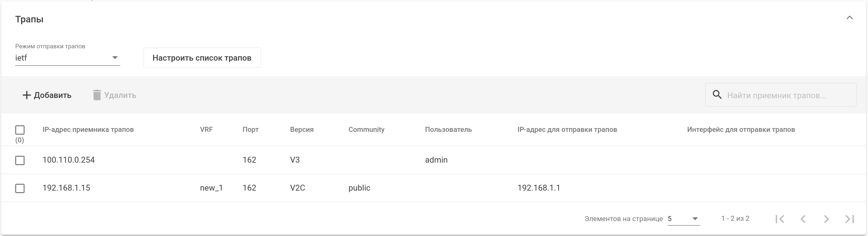Check the row for 100.110.0.254
The width and height of the screenshot is (868, 236).
[20, 160]
